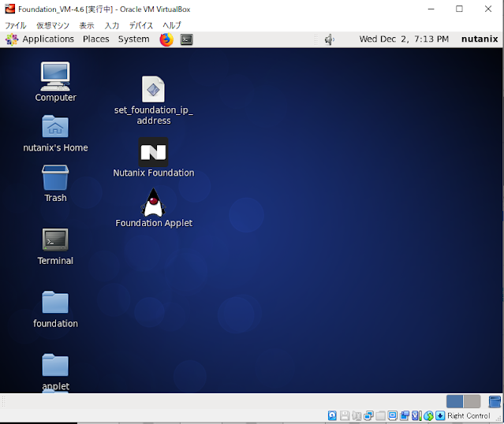Switch to the second gray workspace
The image size is (504, 424).
coord(472,401)
